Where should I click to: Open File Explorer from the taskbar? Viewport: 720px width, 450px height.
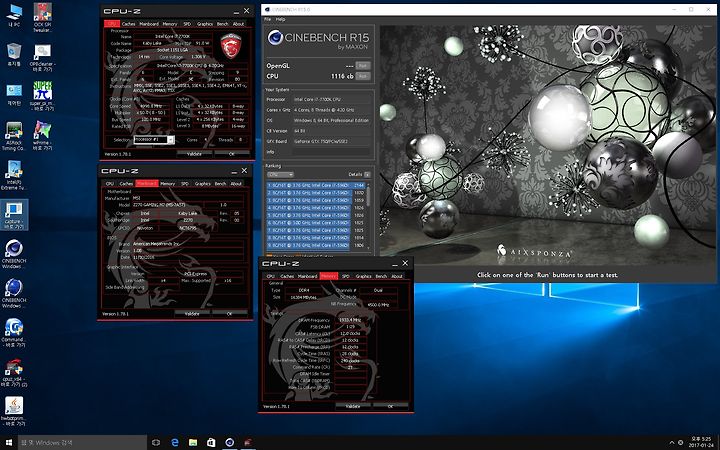[193, 443]
